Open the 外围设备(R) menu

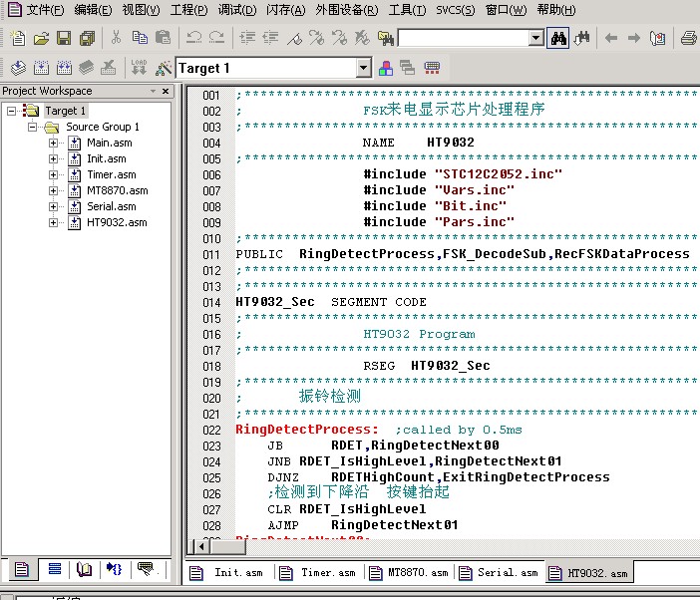346,9
